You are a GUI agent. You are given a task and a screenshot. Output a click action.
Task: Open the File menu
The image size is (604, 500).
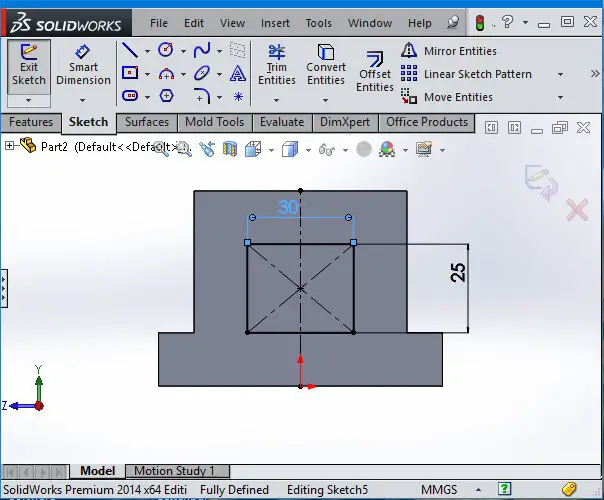pyautogui.click(x=159, y=23)
